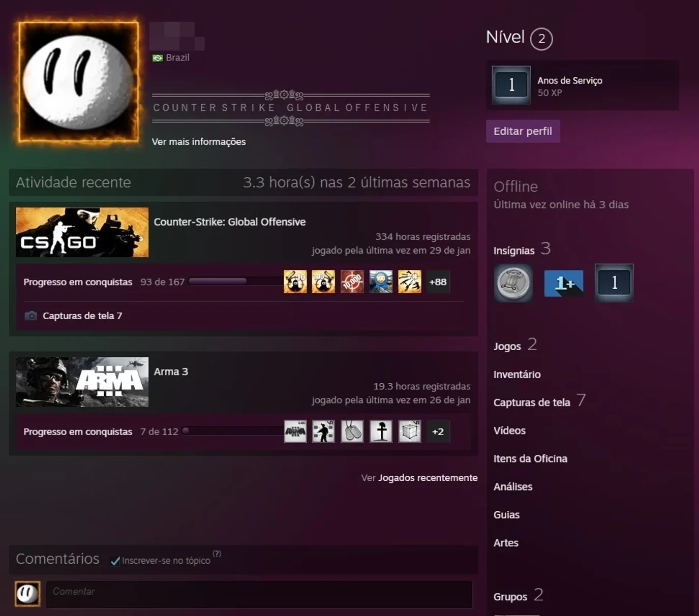The height and width of the screenshot is (616, 699).
Task: Open Inventário
Action: tap(517, 375)
